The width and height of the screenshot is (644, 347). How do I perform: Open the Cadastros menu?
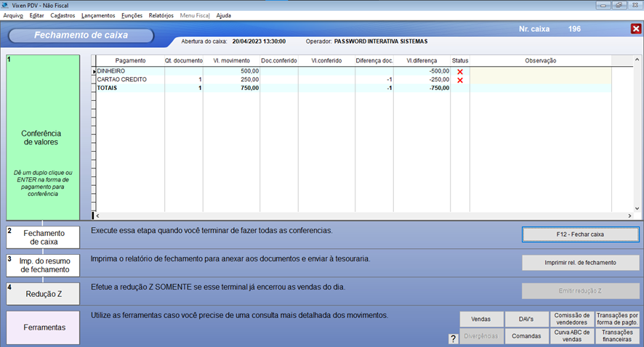pyautogui.click(x=63, y=15)
